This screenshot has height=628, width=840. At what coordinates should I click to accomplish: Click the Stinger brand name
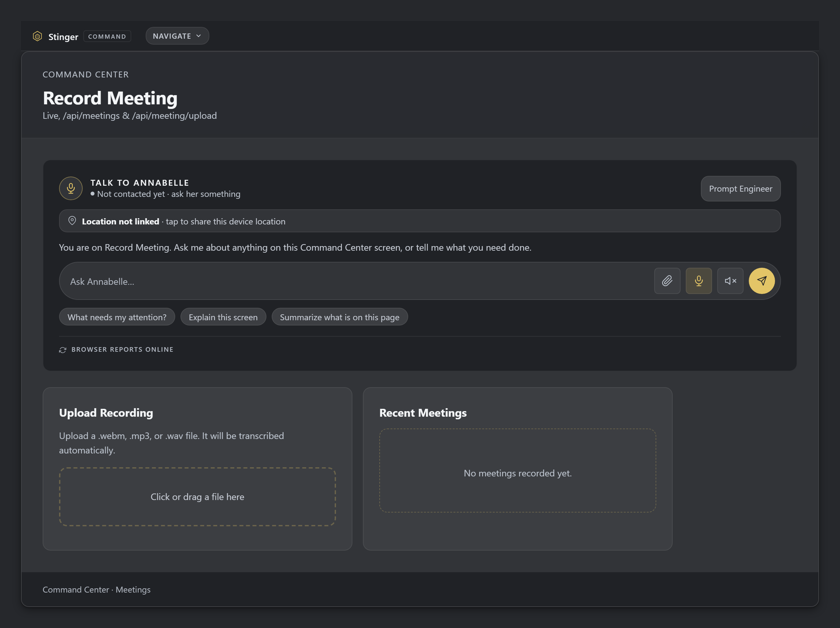(x=63, y=37)
